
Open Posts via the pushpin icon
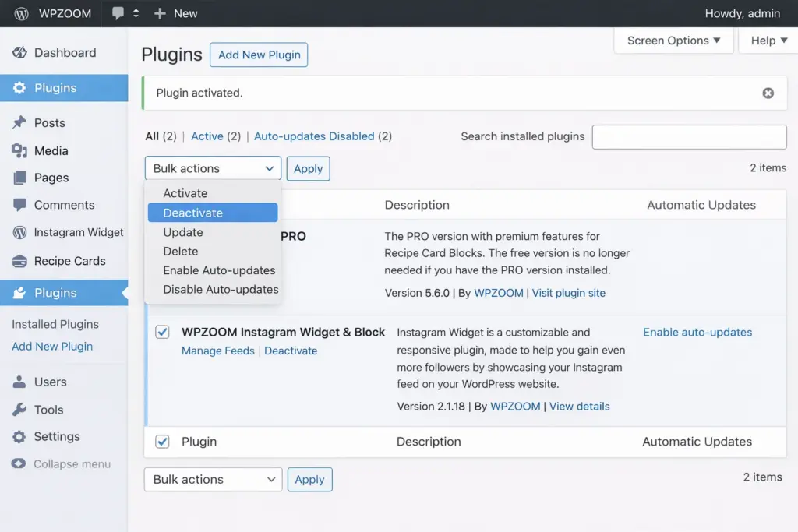pyautogui.click(x=19, y=123)
